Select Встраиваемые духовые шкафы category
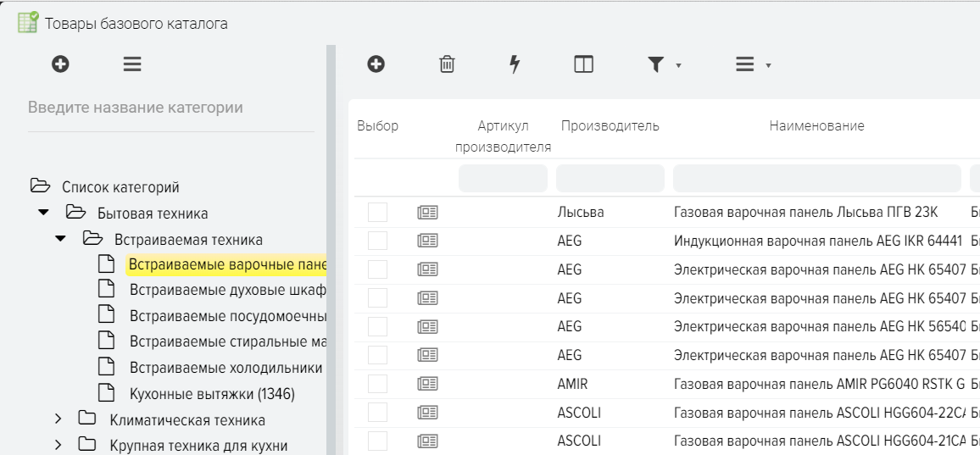Screen dimensions: 980x455 [x=227, y=291]
